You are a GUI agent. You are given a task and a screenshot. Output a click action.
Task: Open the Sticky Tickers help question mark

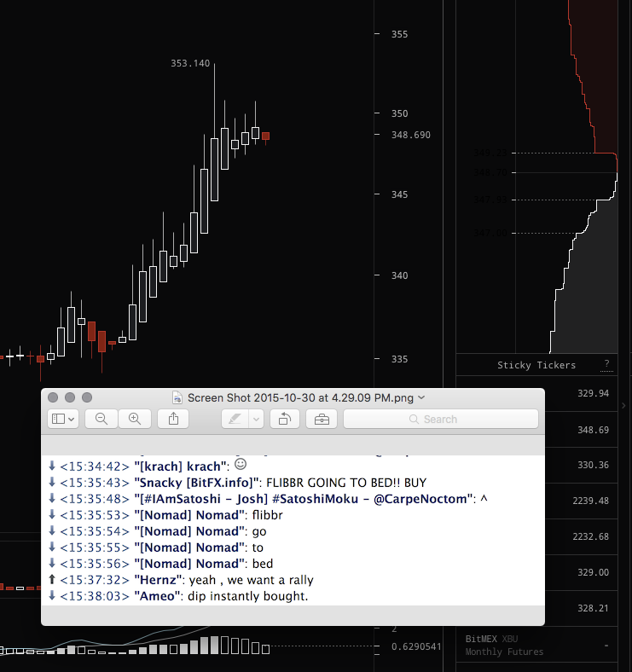click(x=606, y=364)
